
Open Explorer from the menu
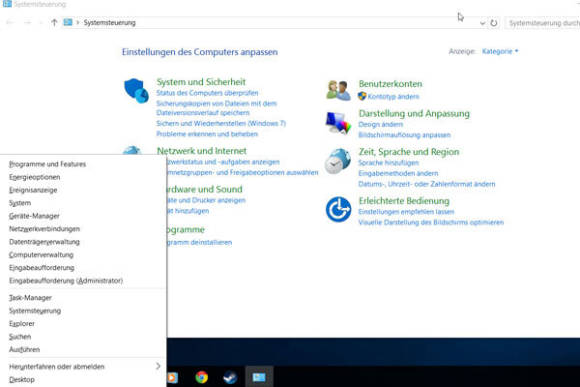tap(22, 324)
